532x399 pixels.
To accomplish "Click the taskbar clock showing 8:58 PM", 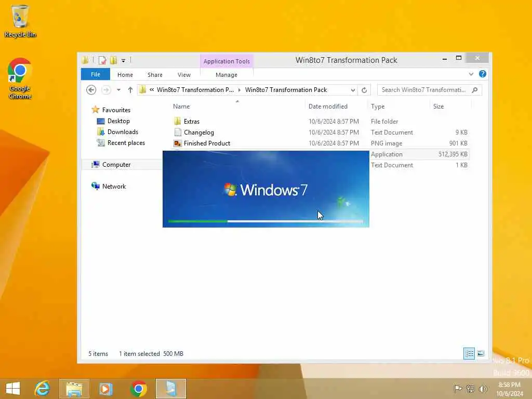I will pyautogui.click(x=509, y=389).
